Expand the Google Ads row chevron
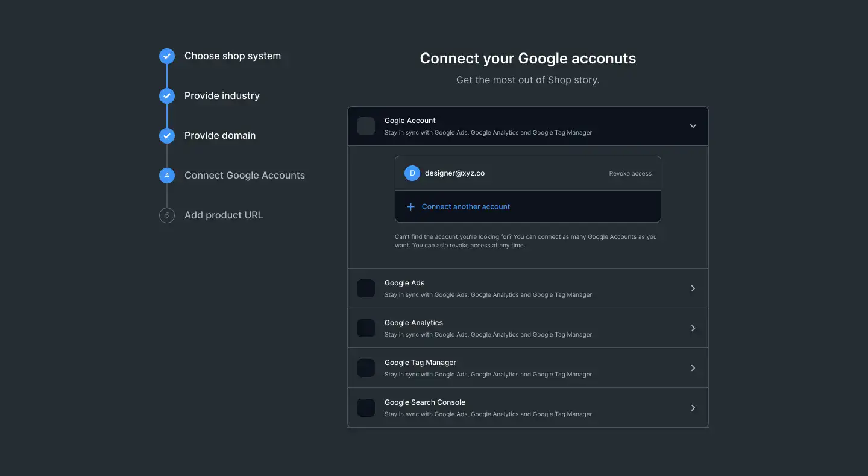The image size is (868, 476). (x=693, y=288)
